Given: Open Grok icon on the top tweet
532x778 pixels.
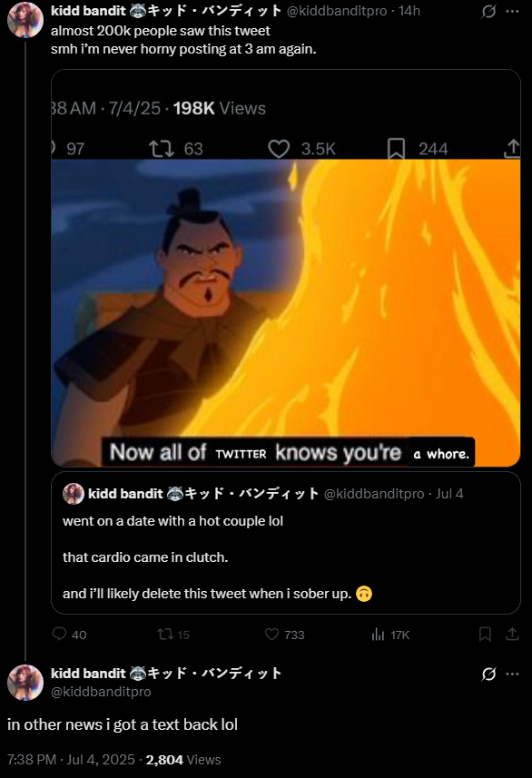Looking at the screenshot, I should pyautogui.click(x=488, y=11).
